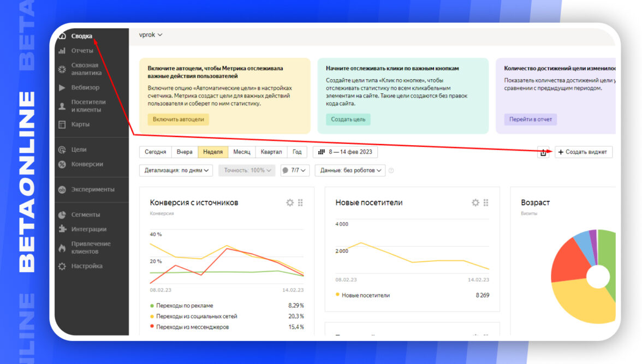Screen dimensions: 642x364
Task: Click the Настройка gear icon
Action: point(62,266)
